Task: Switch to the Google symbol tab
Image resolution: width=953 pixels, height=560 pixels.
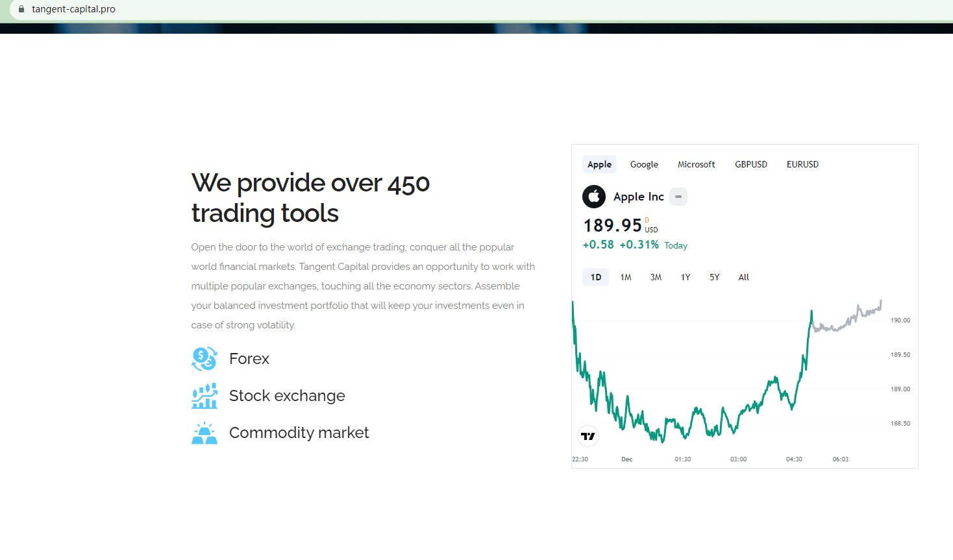Action: pyautogui.click(x=644, y=164)
